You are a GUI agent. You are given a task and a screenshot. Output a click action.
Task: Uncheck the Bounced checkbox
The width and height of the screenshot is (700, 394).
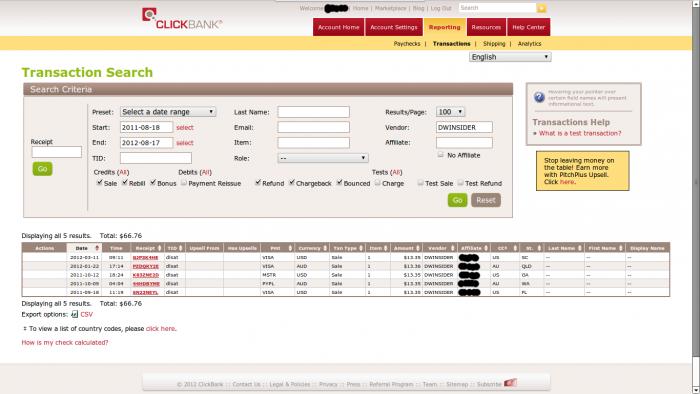[x=339, y=182]
